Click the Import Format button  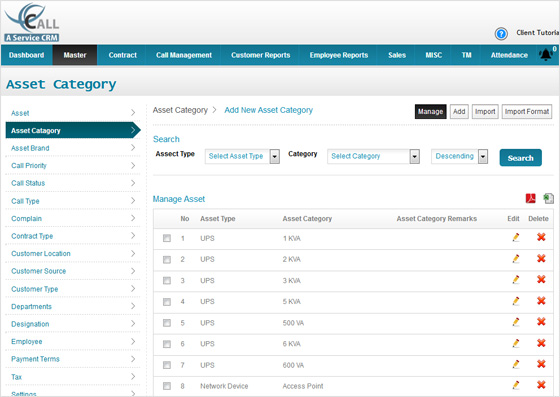[526, 111]
